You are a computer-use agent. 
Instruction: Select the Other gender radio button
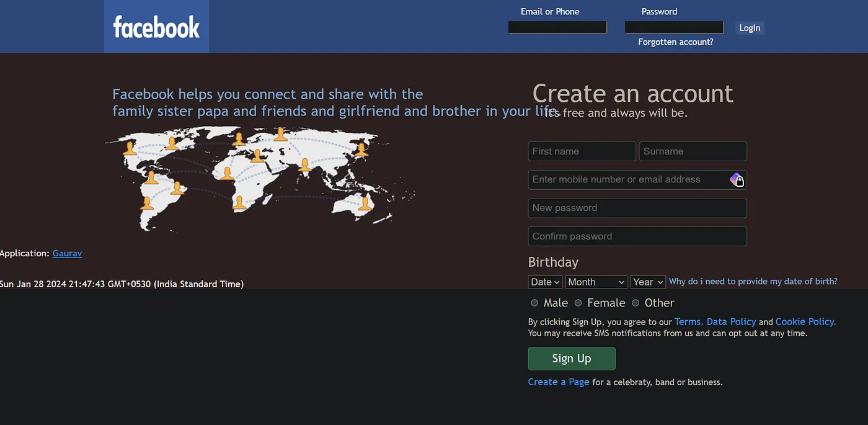coord(635,303)
